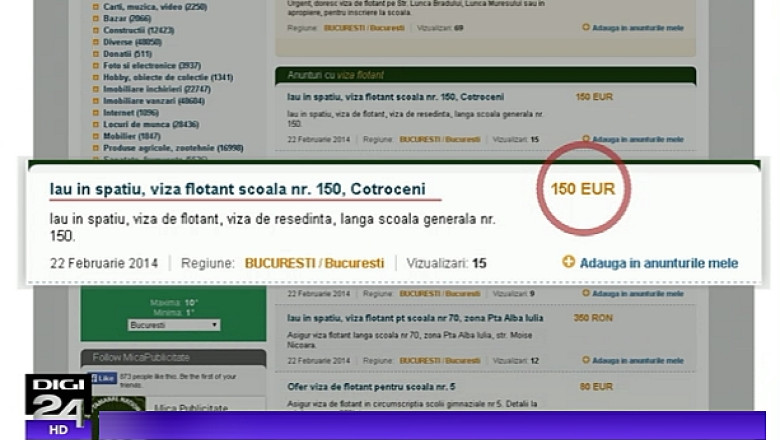Click the 'Minima: 1°' weather reading

click(x=176, y=313)
